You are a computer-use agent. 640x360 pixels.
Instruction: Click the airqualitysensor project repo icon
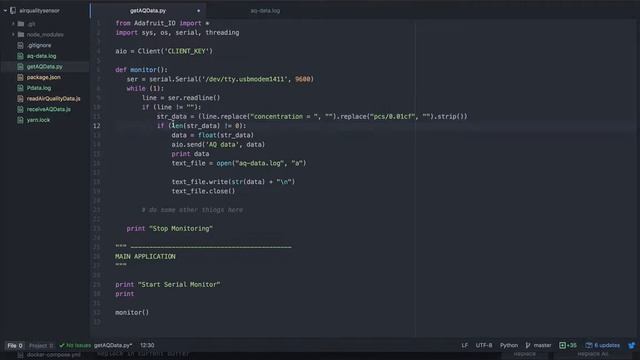(x=13, y=11)
